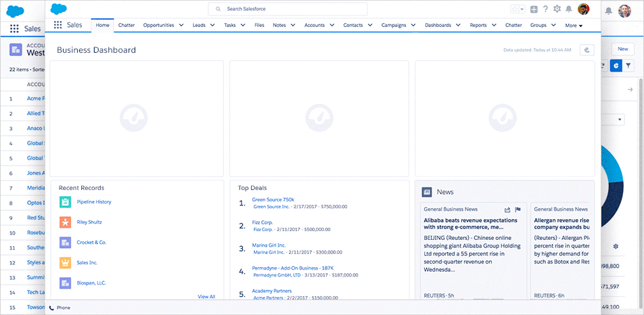644x315 pixels.
Task: Expand the Reports tab dropdown chevron
Action: (494, 25)
